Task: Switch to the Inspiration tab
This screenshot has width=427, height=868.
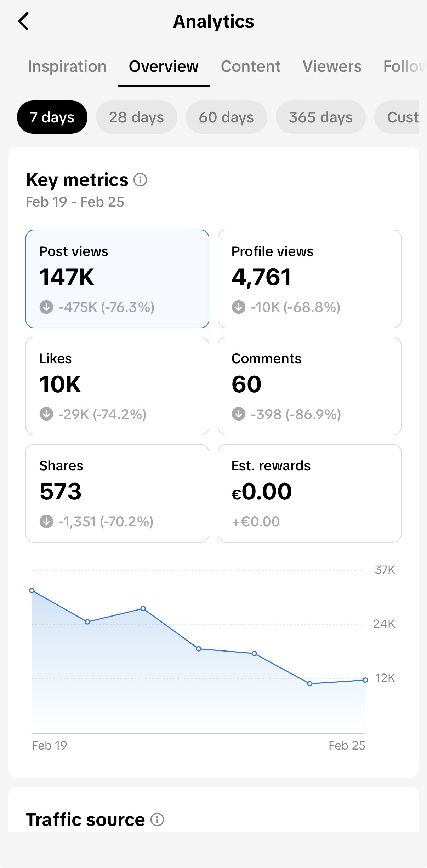Action: [67, 66]
